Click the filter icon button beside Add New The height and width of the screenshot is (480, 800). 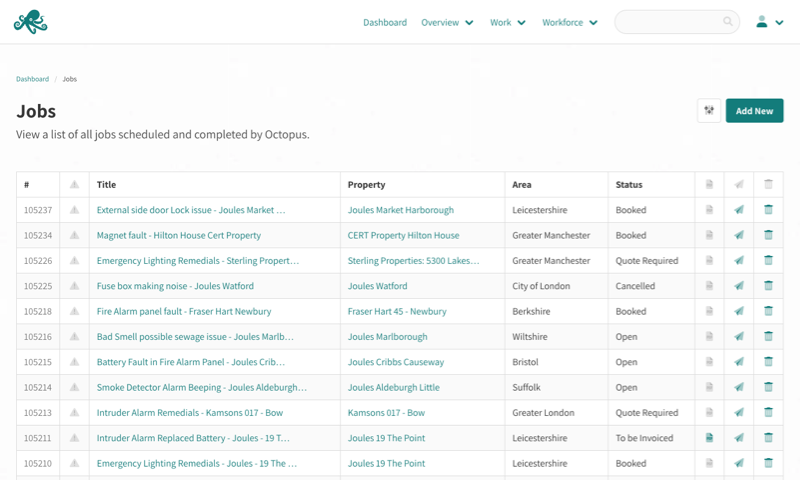709,111
